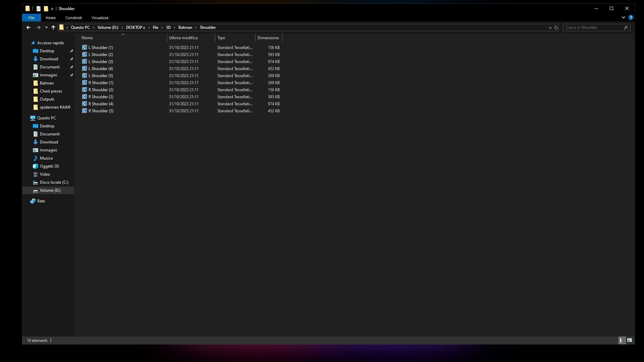Click Batman in the breadcrumb path

[x=185, y=27]
